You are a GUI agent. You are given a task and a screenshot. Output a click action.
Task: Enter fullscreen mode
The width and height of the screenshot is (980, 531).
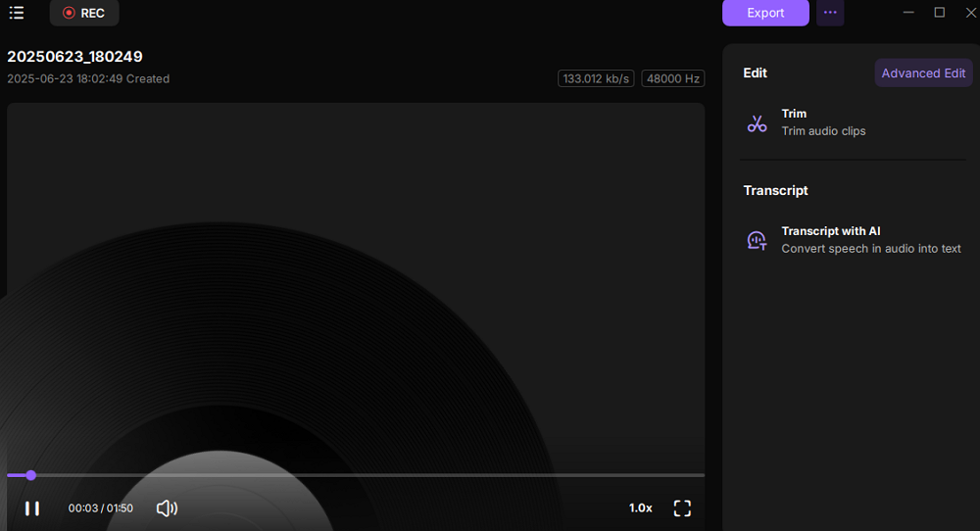682,508
